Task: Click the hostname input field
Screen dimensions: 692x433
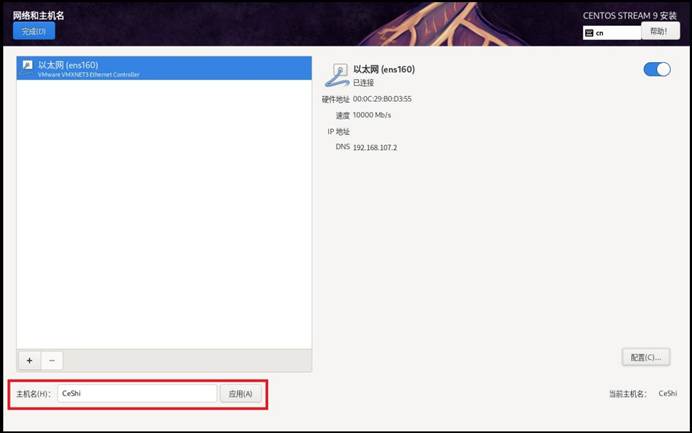Action: 137,393
